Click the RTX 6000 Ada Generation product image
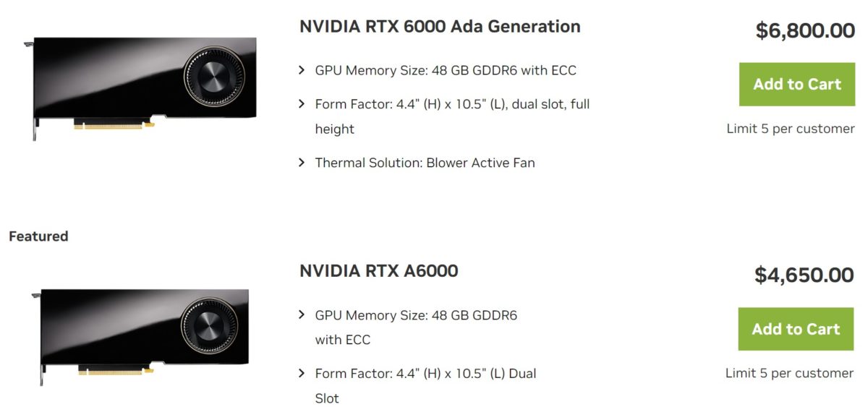868x420 pixels. coord(143,87)
